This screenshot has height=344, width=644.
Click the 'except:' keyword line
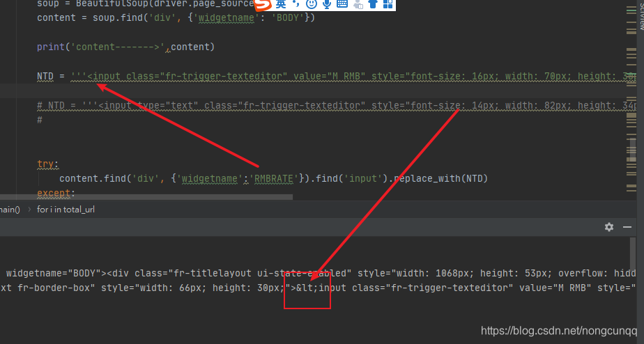[x=56, y=193]
